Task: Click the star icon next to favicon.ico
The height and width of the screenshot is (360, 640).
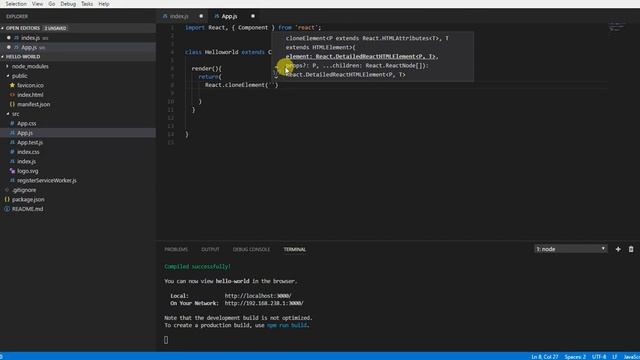Action: (x=12, y=85)
